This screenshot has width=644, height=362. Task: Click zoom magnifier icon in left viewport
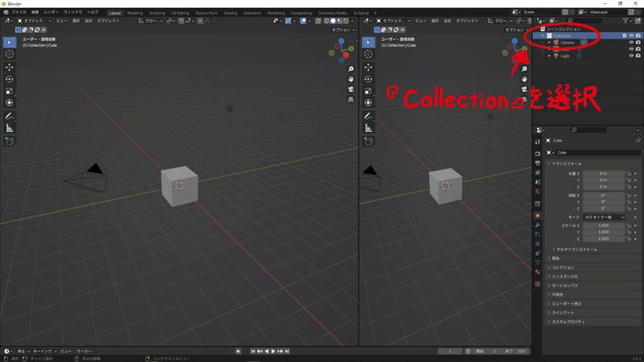point(351,69)
